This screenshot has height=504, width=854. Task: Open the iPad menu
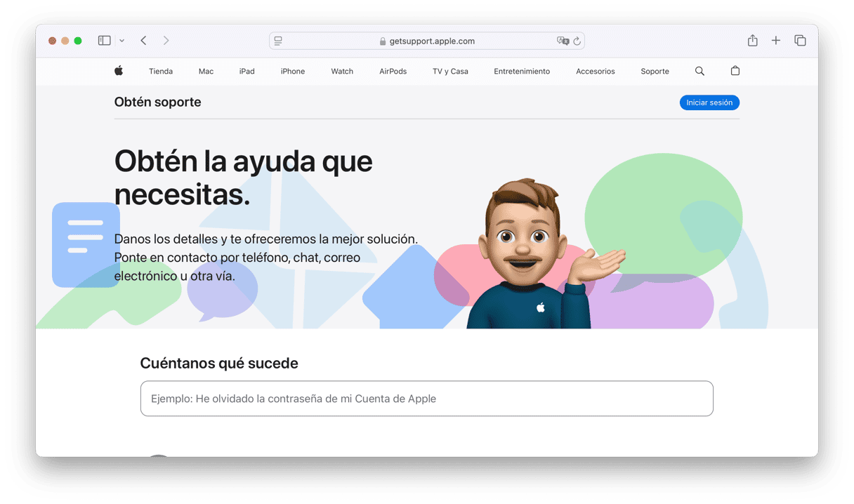tap(247, 71)
